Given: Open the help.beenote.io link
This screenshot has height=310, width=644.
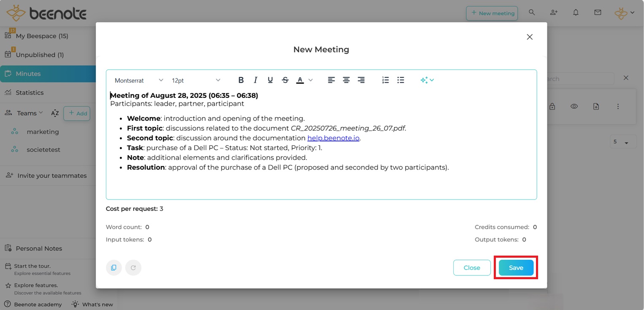Looking at the screenshot, I should tap(333, 138).
